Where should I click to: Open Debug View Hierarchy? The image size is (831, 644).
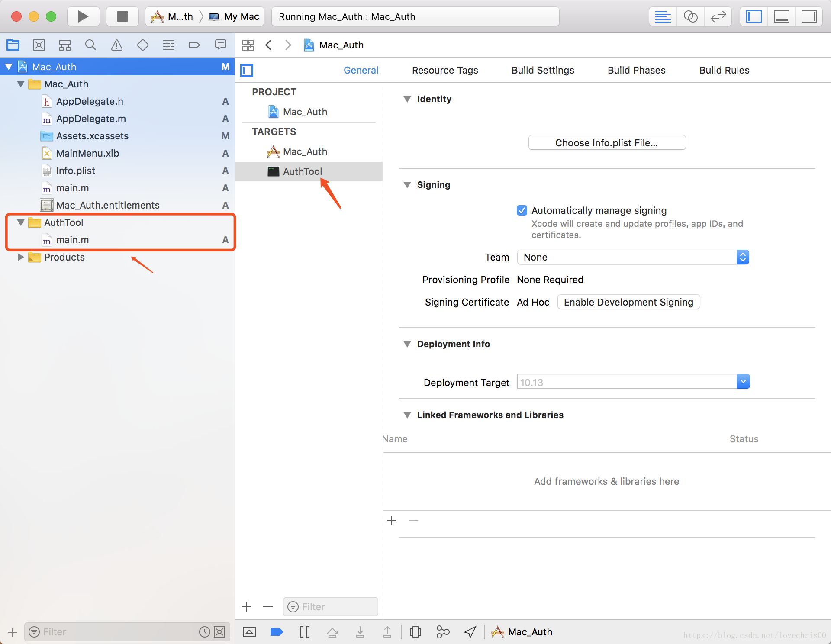click(x=415, y=632)
